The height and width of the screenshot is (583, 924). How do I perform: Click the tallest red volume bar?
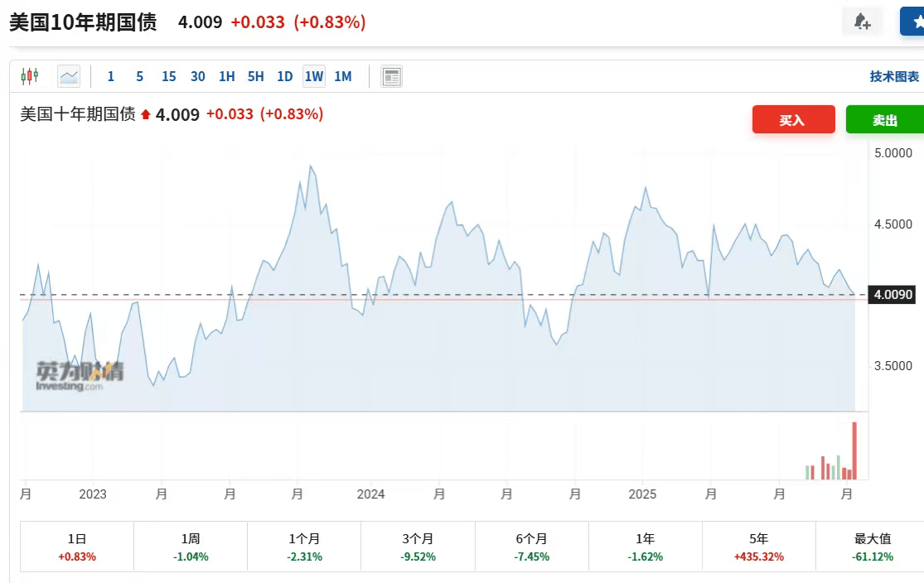point(854,450)
